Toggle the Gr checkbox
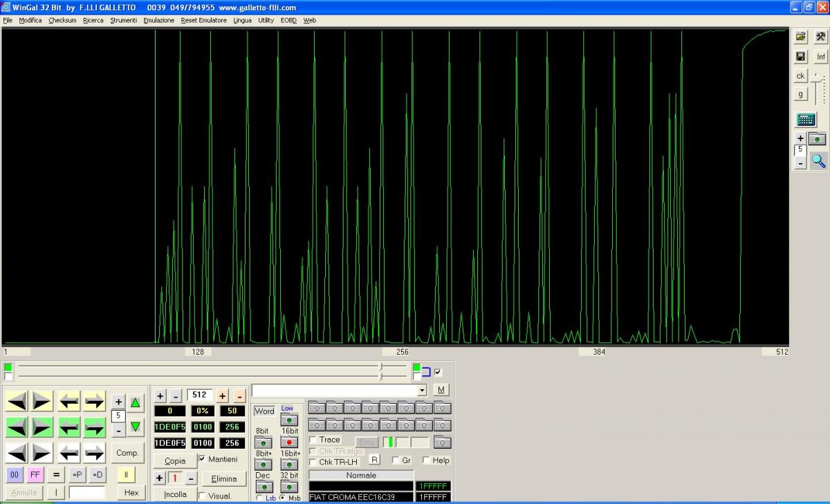The width and height of the screenshot is (830, 504). pyautogui.click(x=396, y=460)
